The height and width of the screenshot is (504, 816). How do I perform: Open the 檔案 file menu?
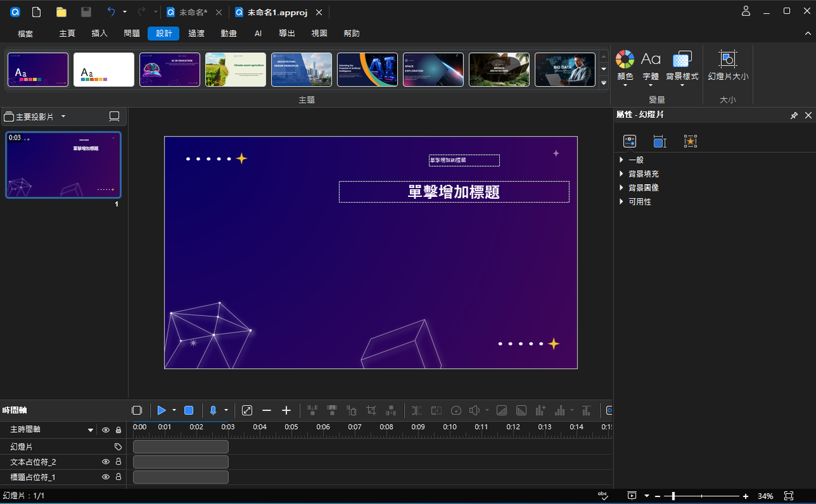point(25,34)
